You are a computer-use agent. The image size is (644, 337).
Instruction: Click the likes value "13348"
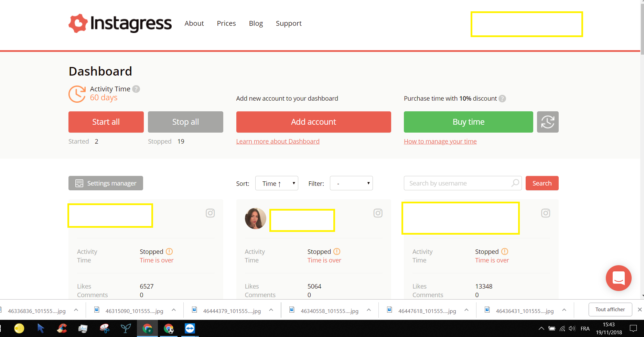point(484,287)
